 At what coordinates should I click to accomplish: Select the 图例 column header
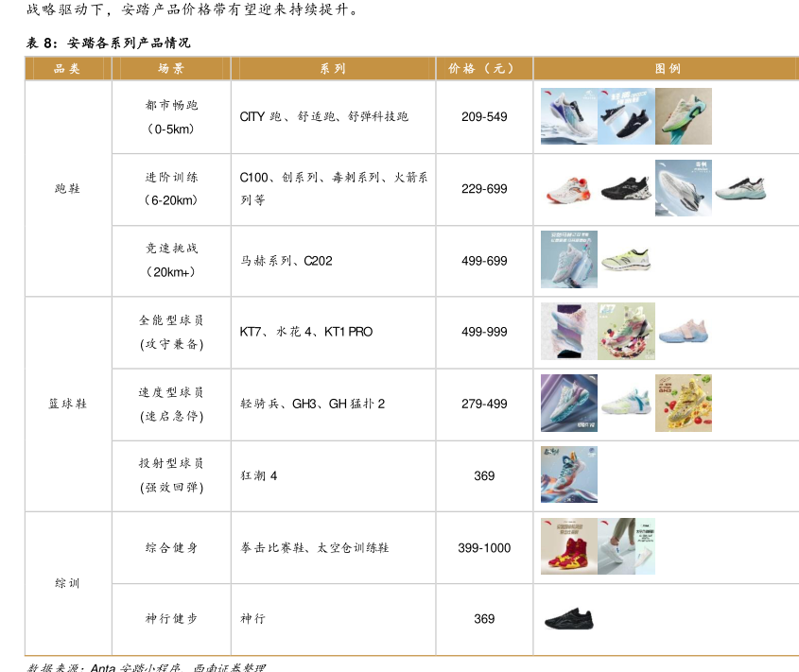point(667,69)
